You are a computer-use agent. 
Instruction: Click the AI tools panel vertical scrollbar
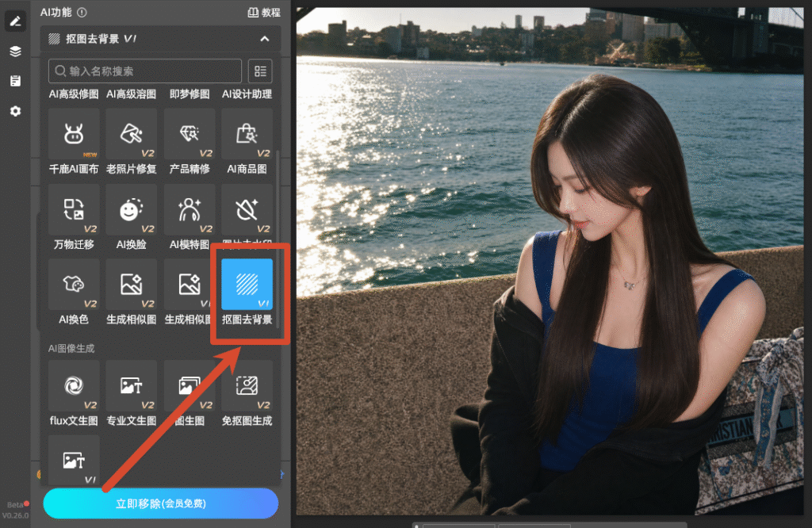pyautogui.click(x=278, y=239)
